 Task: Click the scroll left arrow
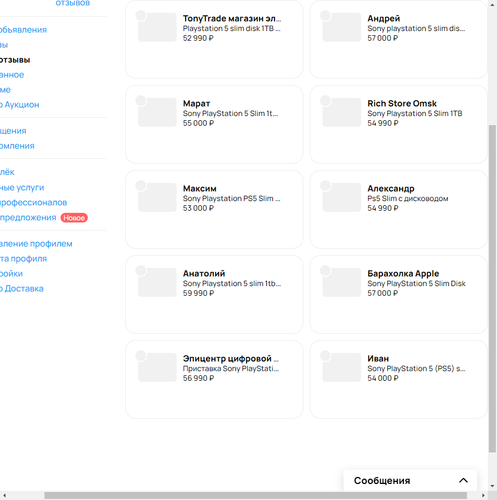4,496
